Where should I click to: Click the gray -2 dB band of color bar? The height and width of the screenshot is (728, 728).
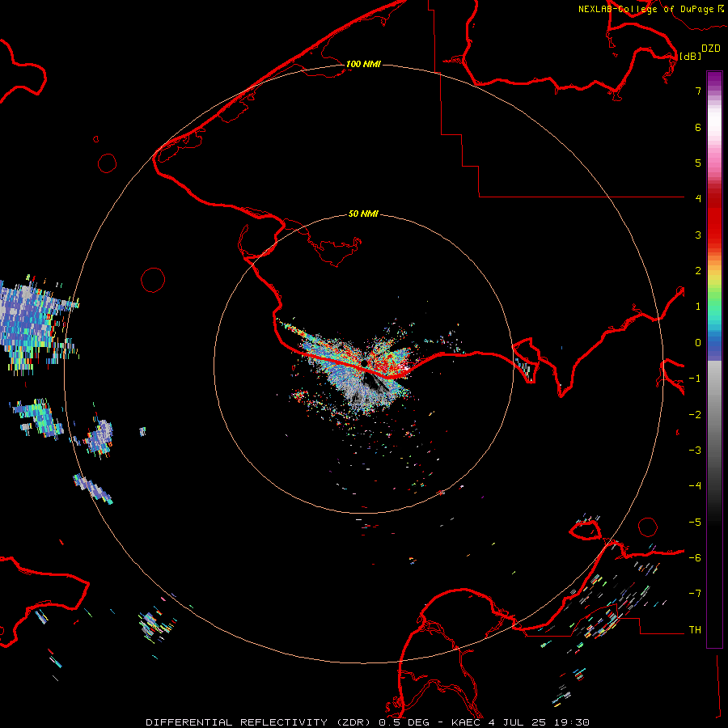point(714,415)
